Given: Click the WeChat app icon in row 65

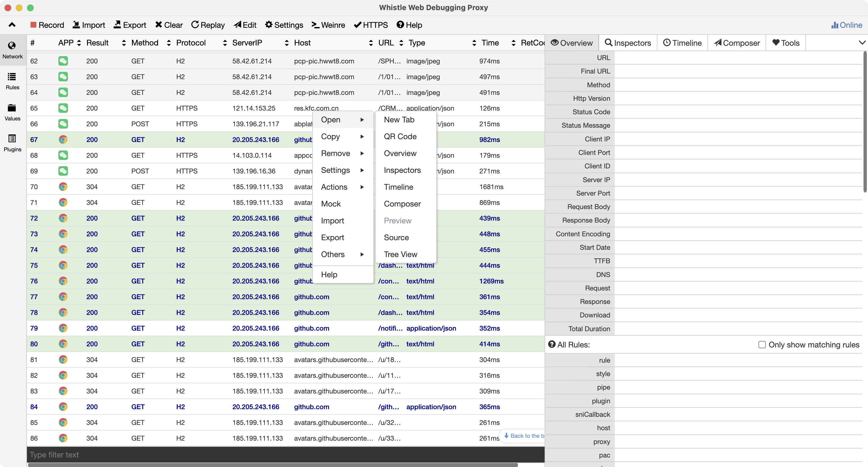Looking at the screenshot, I should [63, 108].
